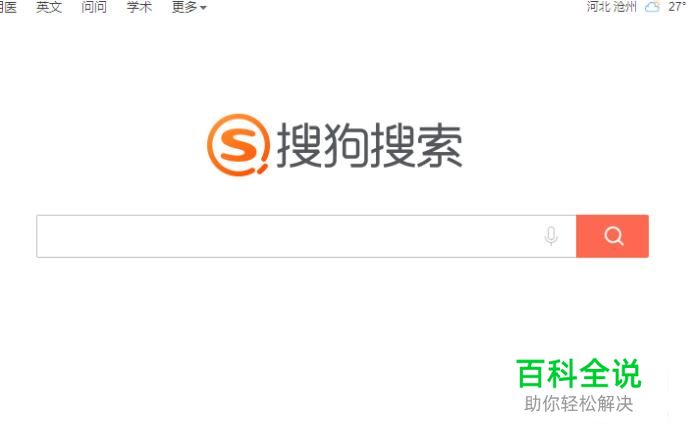Click the microphone voice search icon
Image resolution: width=692 pixels, height=448 pixels.
point(550,236)
